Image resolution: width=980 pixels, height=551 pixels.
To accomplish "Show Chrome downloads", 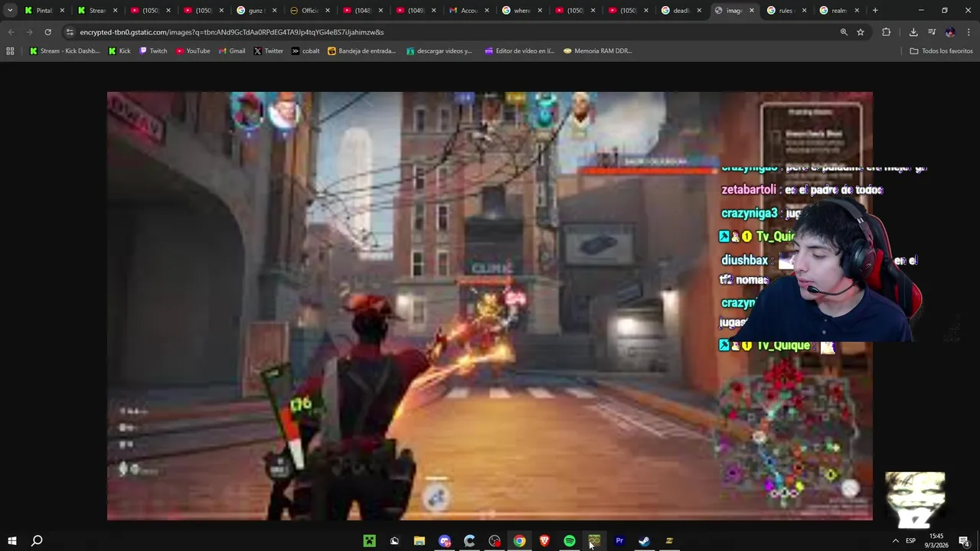I will click(x=913, y=32).
